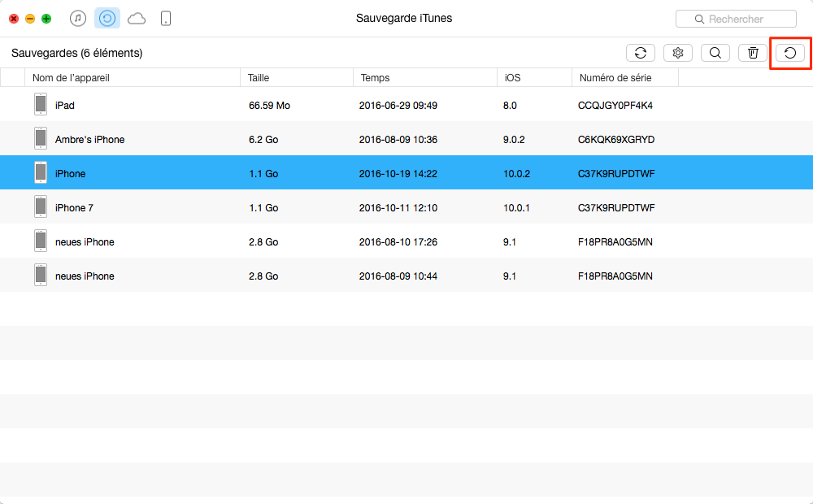Viewport: 813px width, 504px height.
Task: Click the restore counterclockwise arrow button
Action: tap(789, 53)
